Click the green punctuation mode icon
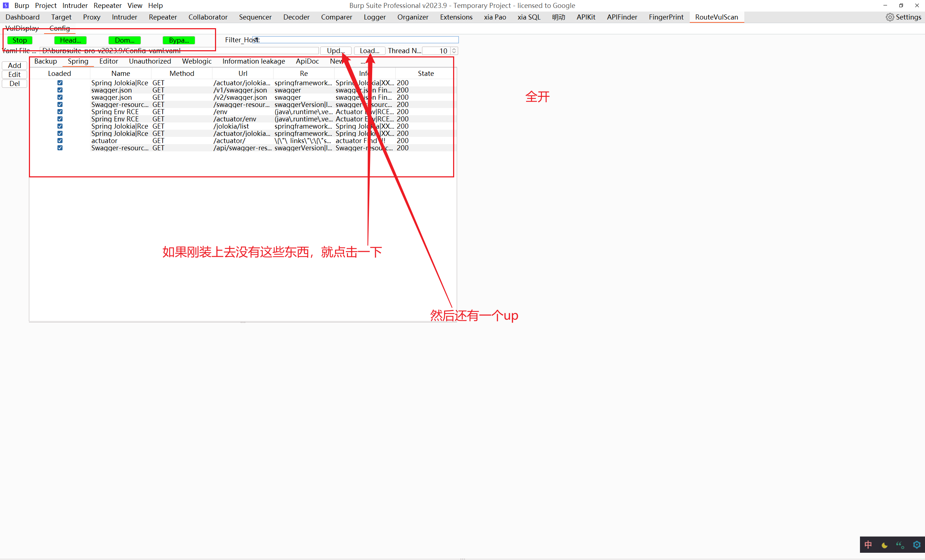Screen dimensions: 925x560 point(900,545)
